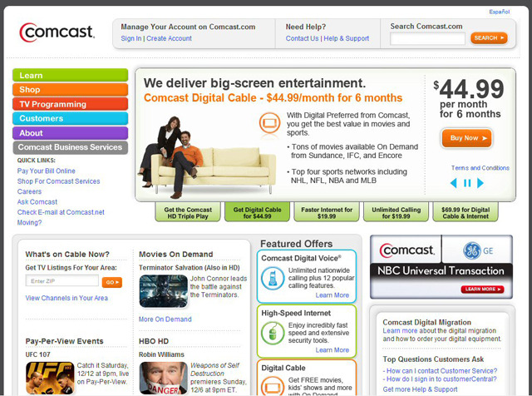
Task: Open the About menu
Action: pyautogui.click(x=70, y=133)
